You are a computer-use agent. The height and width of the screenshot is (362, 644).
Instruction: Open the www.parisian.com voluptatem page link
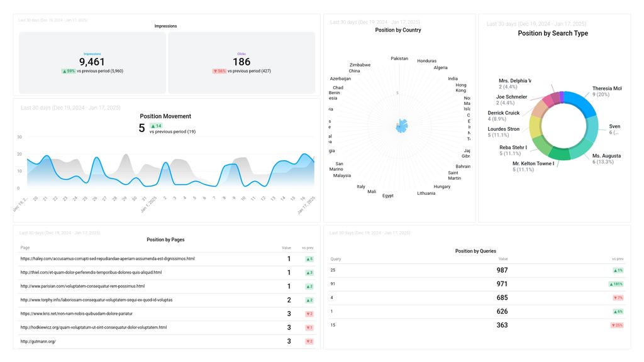82,287
